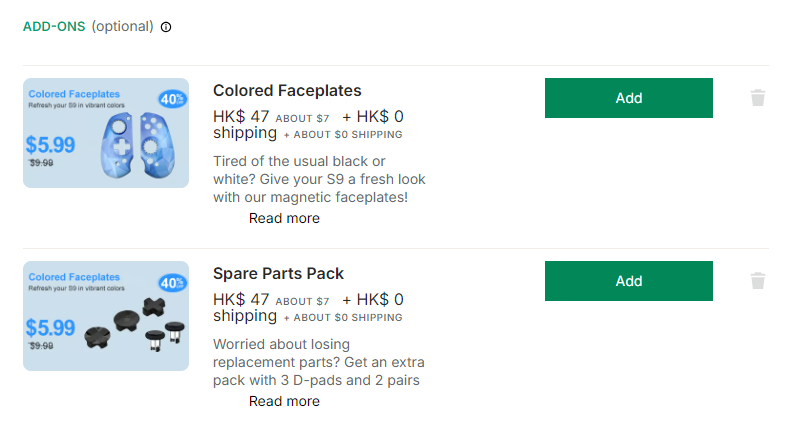Click the $5.99 price on the faceplates image
This screenshot has height=423, width=787.
(50, 145)
